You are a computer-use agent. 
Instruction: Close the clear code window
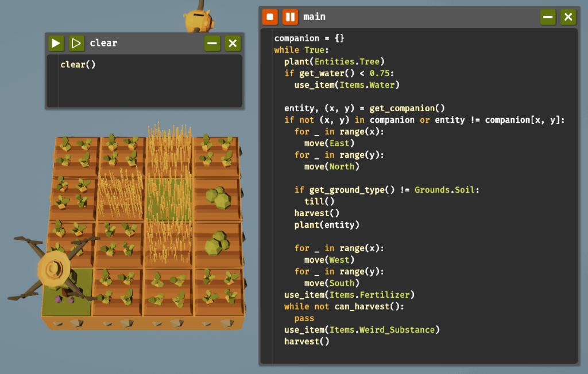233,43
